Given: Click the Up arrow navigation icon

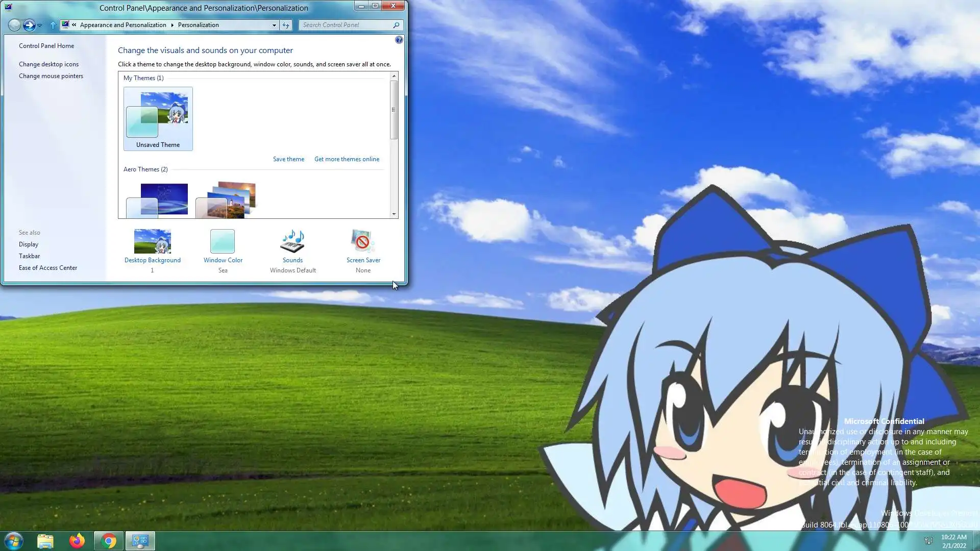Looking at the screenshot, I should point(53,25).
